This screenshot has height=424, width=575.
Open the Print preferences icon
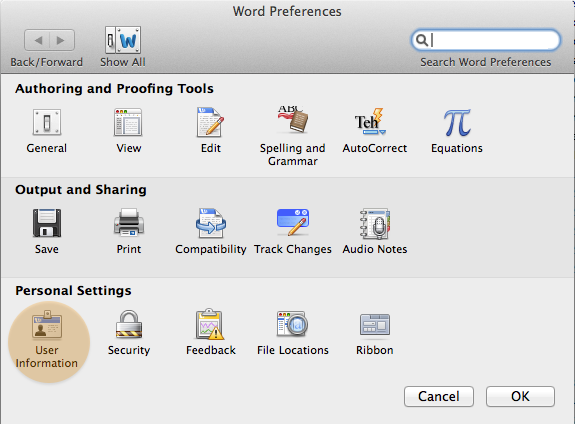point(129,222)
